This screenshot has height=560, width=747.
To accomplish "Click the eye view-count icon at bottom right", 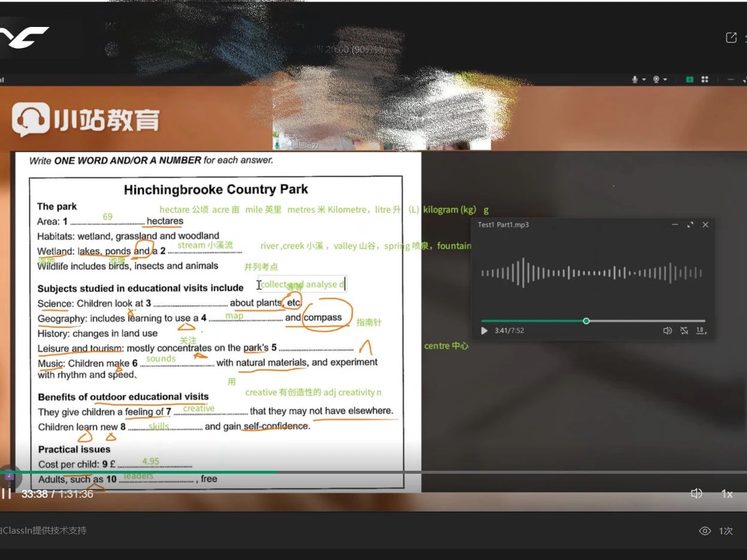I will click(705, 531).
